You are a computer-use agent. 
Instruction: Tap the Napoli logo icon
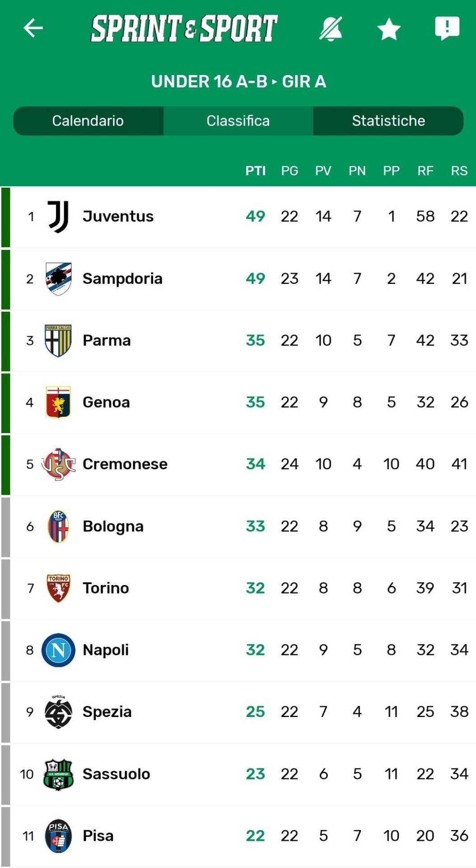(58, 650)
